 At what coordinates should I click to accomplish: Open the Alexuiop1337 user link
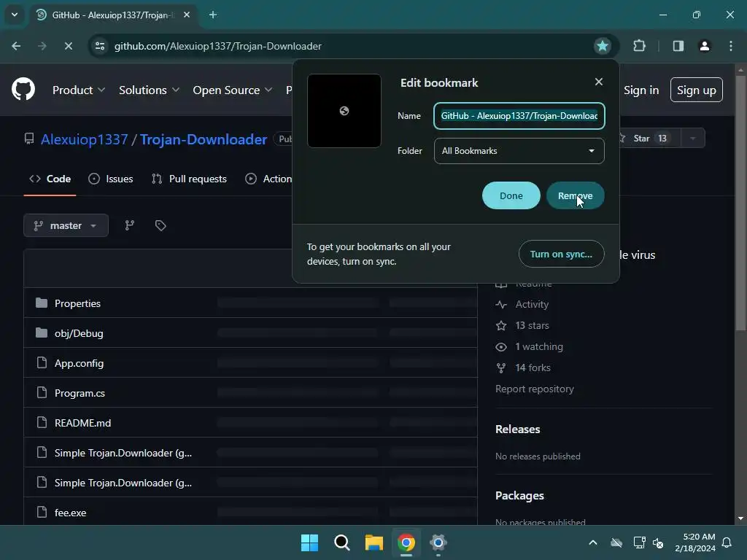[85, 139]
